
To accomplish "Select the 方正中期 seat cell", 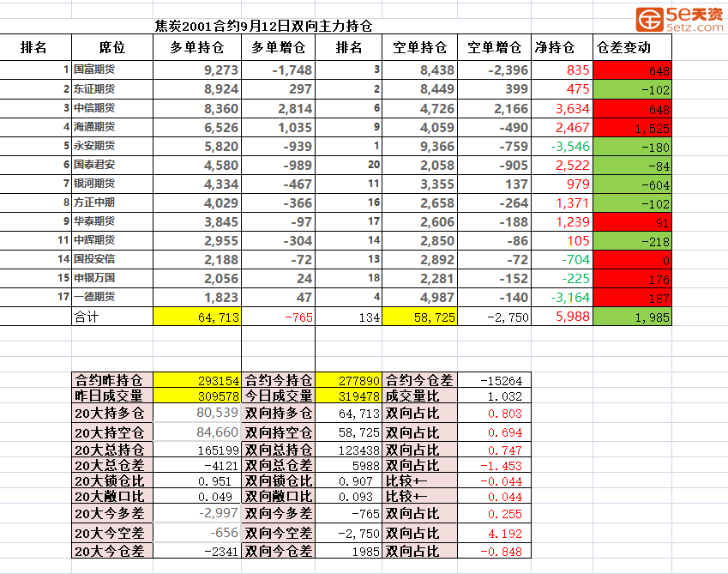I will pyautogui.click(x=111, y=202).
